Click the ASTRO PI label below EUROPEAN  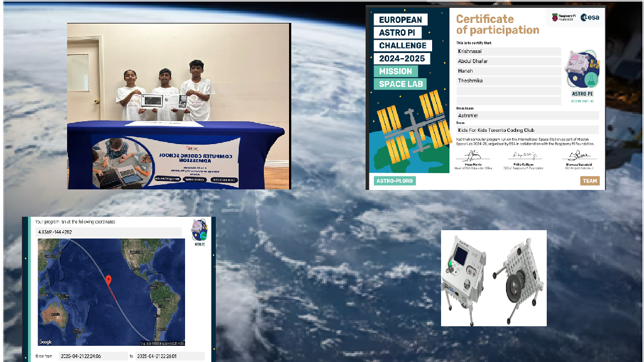click(397, 32)
